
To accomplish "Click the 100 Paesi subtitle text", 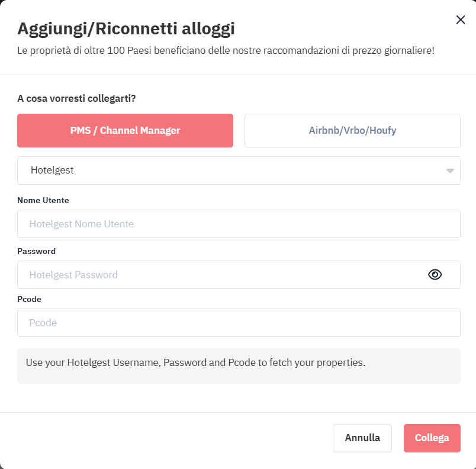I will (x=226, y=50).
